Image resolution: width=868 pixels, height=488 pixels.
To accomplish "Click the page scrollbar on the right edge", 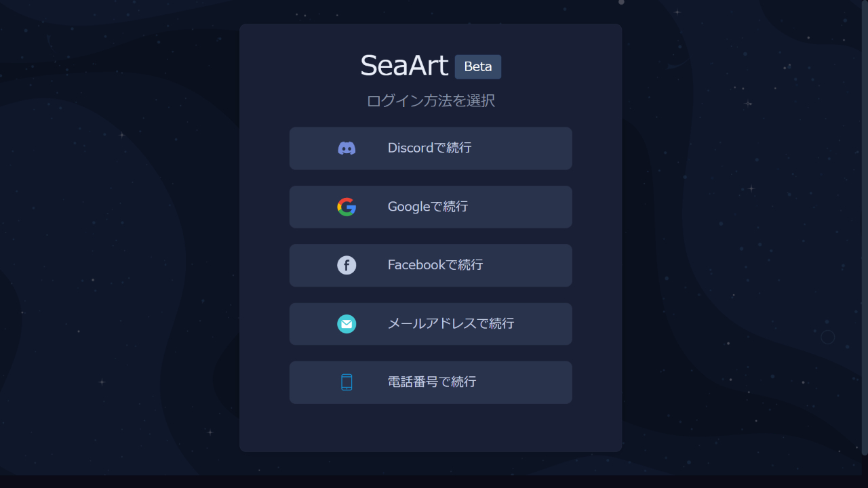I will click(865, 227).
